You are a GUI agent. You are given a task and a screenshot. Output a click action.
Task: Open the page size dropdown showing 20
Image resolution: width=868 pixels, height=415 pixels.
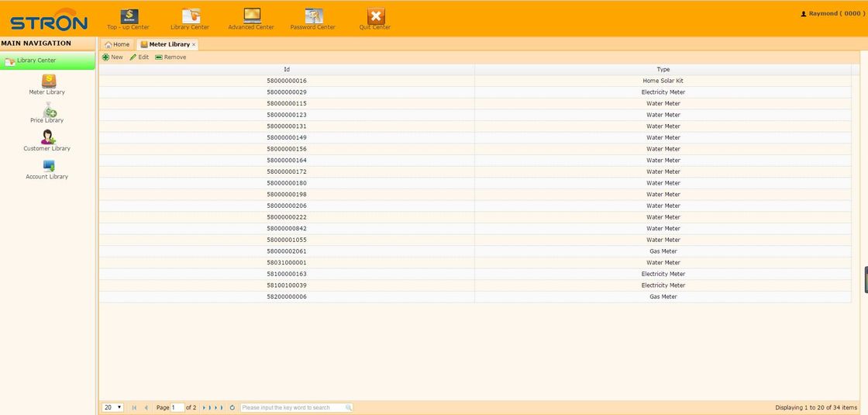point(113,407)
